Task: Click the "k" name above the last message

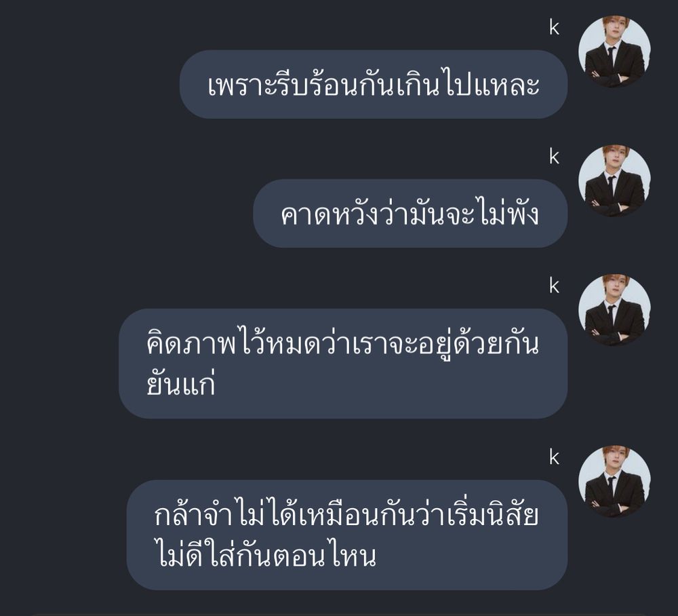Action: tap(555, 458)
